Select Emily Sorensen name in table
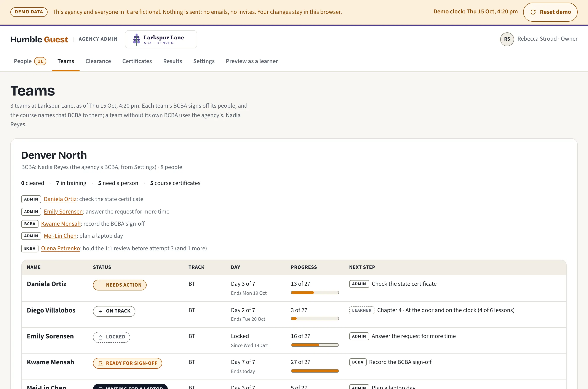 50,336
